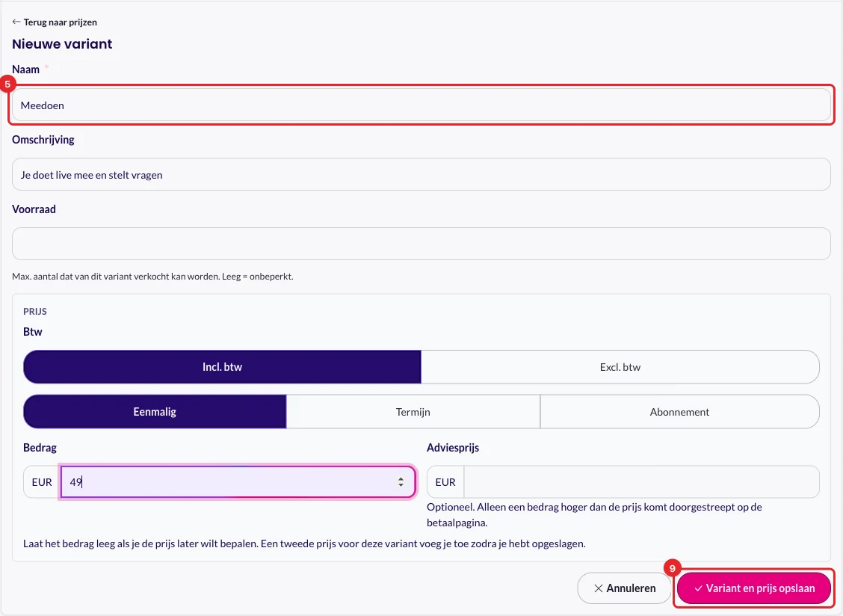Increase Bedrag using the up stepper arrow
The width and height of the screenshot is (843, 616).
point(401,478)
